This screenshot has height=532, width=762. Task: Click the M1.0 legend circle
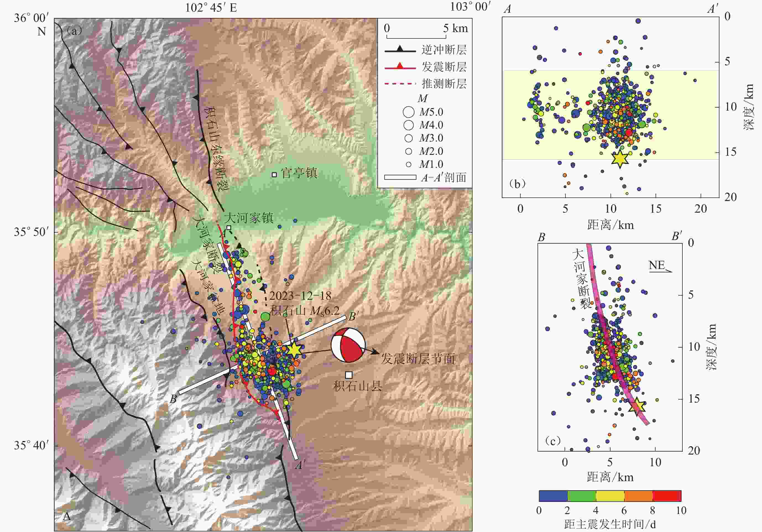click(409, 164)
